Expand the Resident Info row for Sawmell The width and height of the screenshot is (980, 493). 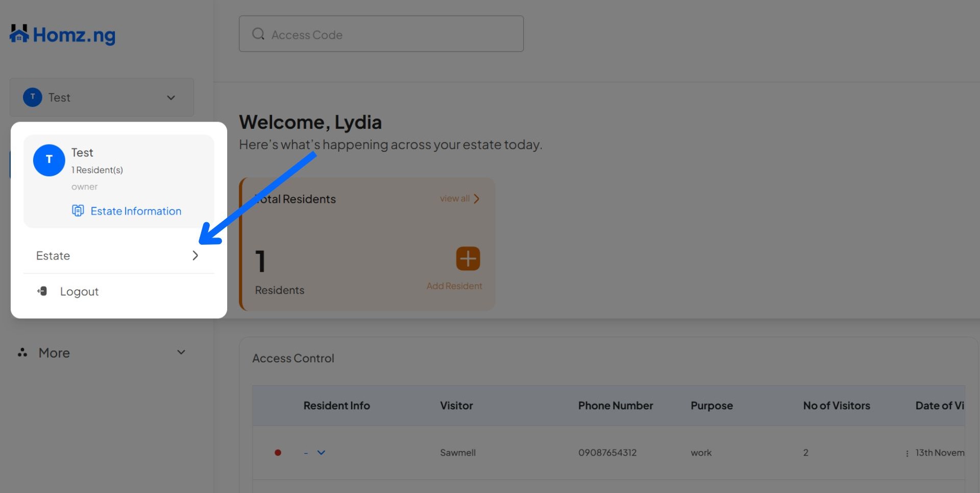pyautogui.click(x=321, y=453)
